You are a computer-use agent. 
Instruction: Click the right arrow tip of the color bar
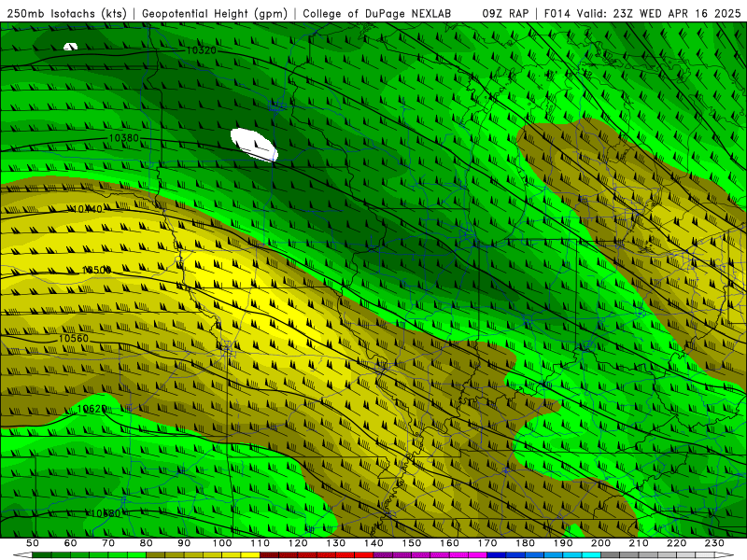[726, 555]
